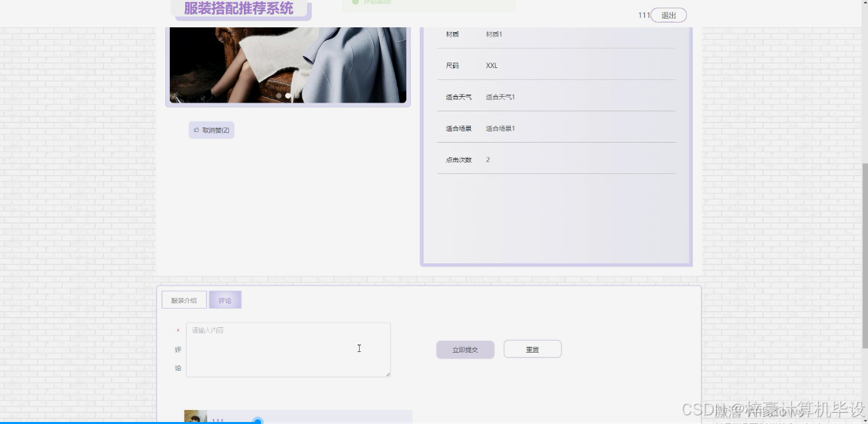Click the 点击次数 label
This screenshot has height=424, width=868.
pos(459,160)
